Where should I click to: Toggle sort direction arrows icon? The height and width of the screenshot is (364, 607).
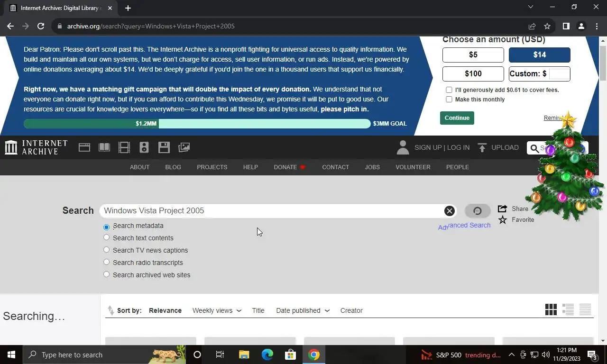(110, 310)
